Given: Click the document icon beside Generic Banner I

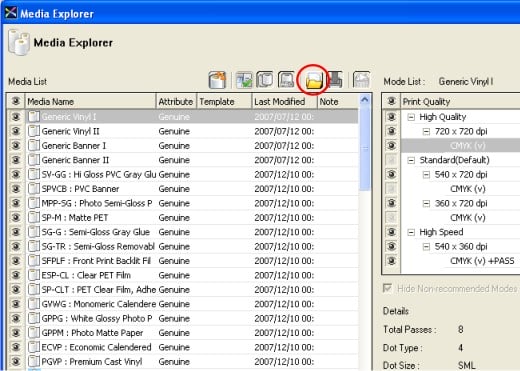Looking at the screenshot, I should 34,145.
